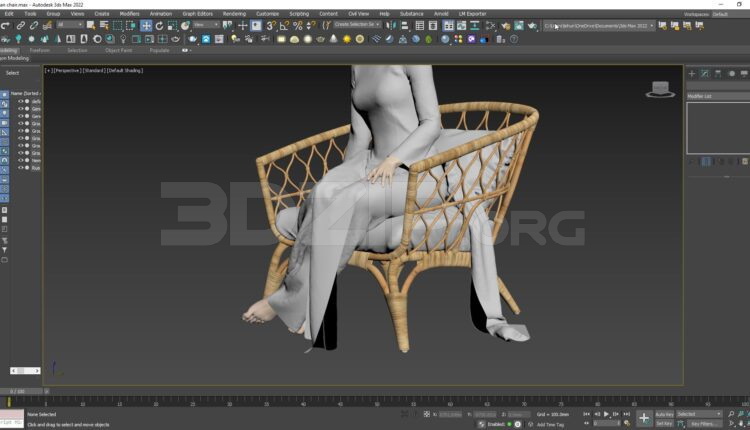The height and width of the screenshot is (430, 750).
Task: Open Key Filters button
Action: point(703,424)
